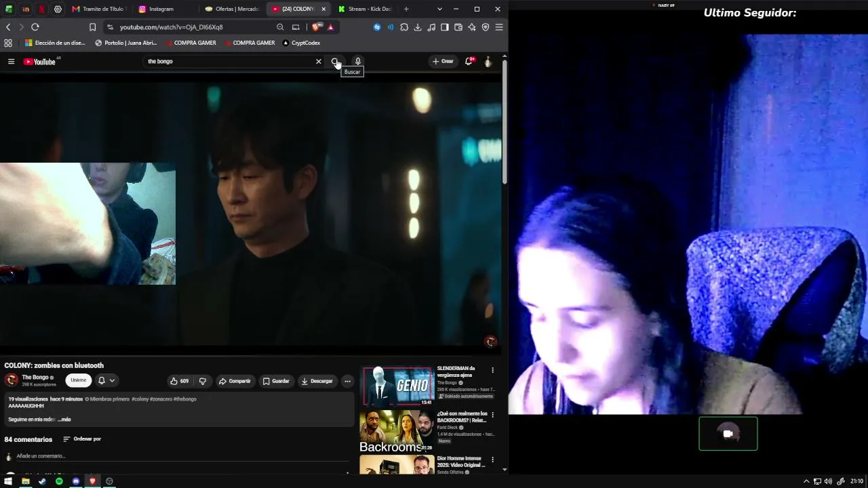The width and height of the screenshot is (868, 488).
Task: Click the Guardar save button
Action: (x=276, y=381)
